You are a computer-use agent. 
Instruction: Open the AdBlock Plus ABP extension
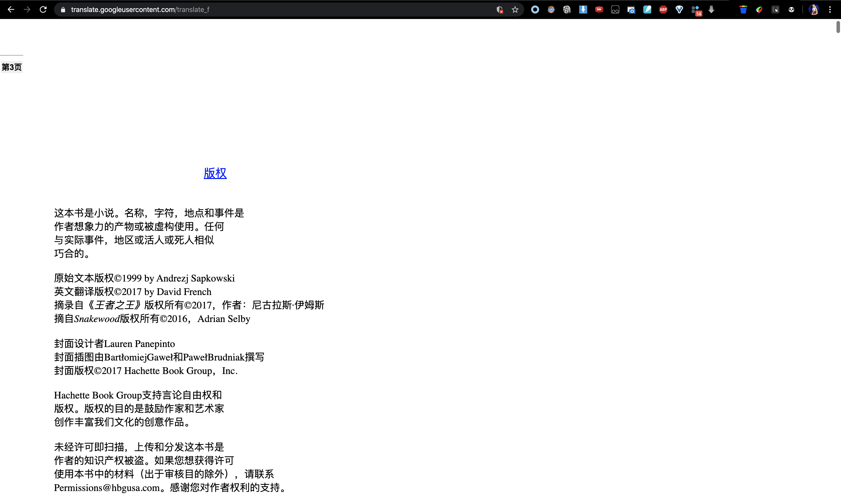(663, 9)
